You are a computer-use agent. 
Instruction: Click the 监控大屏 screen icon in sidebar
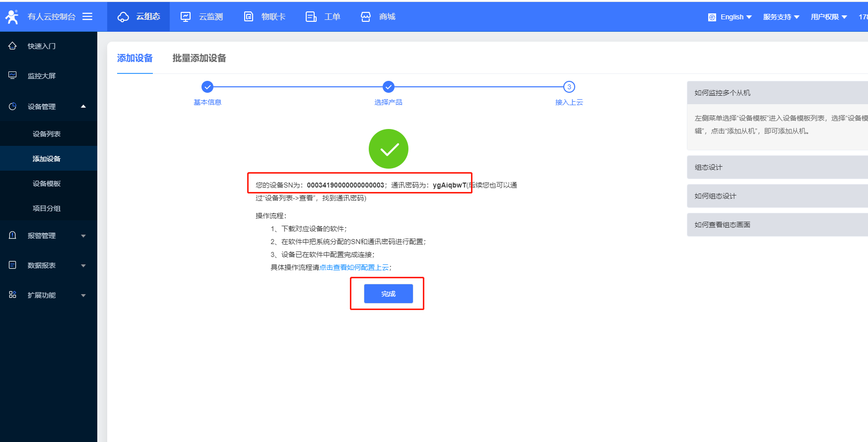(13, 75)
